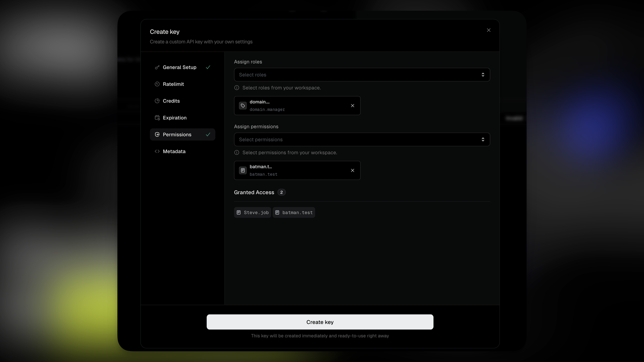The width and height of the screenshot is (644, 362).
Task: Click the key icon next to General Setup
Action: (157, 67)
